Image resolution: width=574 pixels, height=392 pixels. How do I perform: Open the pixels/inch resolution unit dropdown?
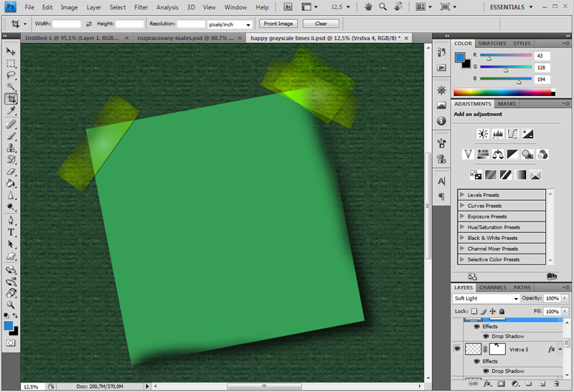pyautogui.click(x=230, y=24)
